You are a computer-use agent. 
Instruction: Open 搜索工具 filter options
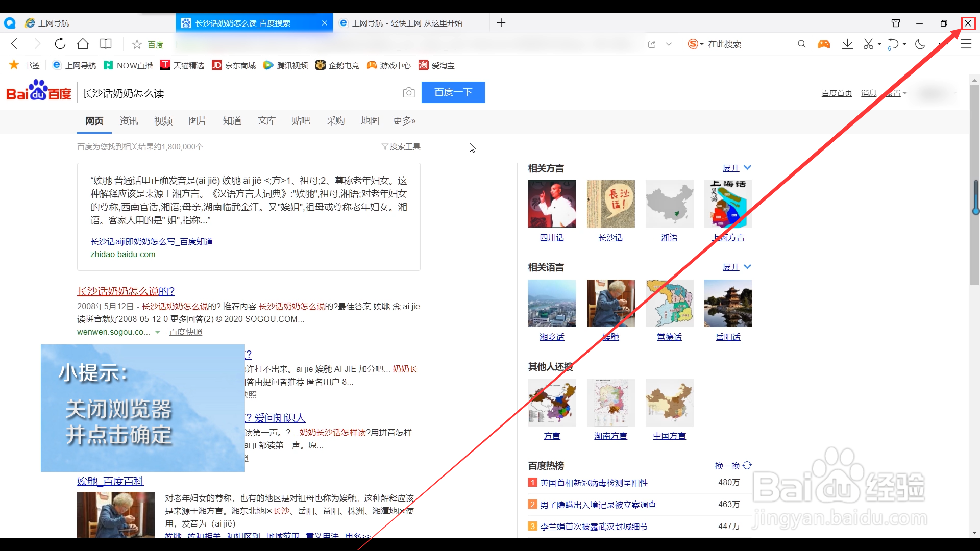tap(401, 147)
